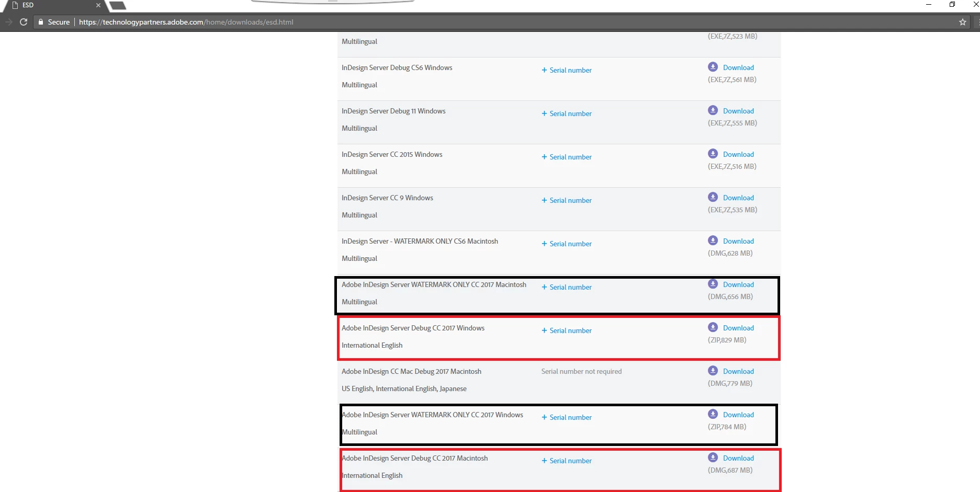Click download icon for InDesign Server Debug 11 Windows
The image size is (980, 492).
click(713, 110)
